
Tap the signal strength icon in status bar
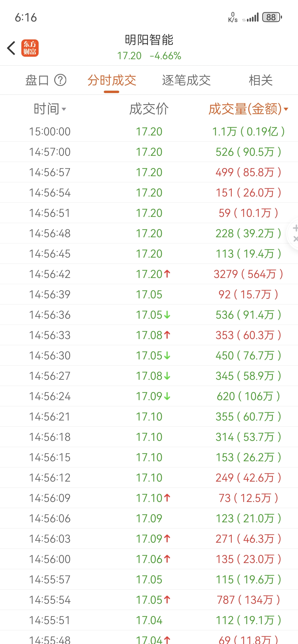pos(250,18)
